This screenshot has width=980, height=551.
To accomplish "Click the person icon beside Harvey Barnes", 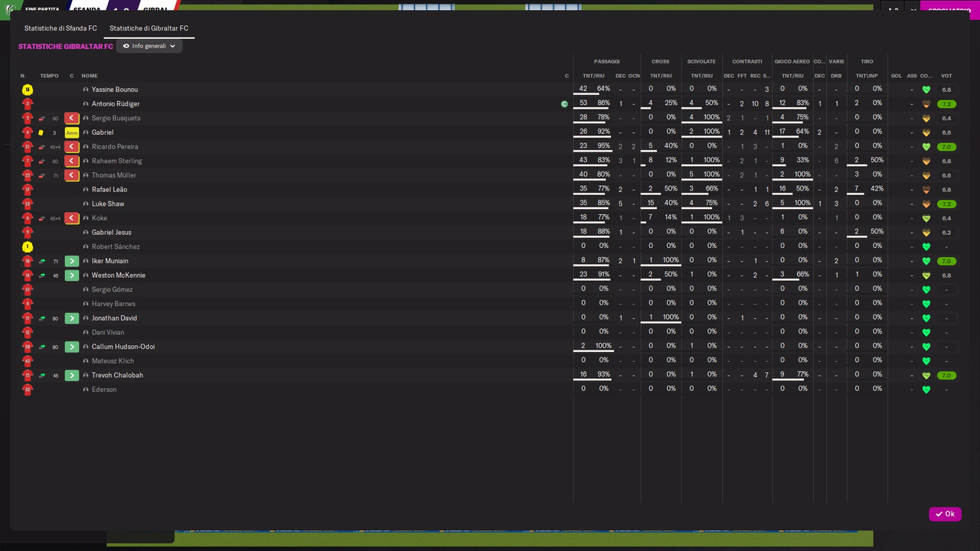I will pyautogui.click(x=86, y=304).
